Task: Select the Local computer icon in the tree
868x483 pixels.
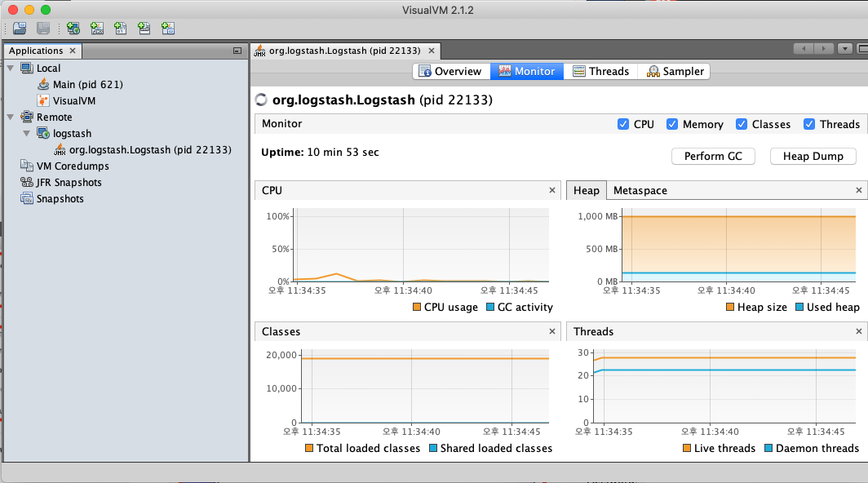Action: coord(27,69)
